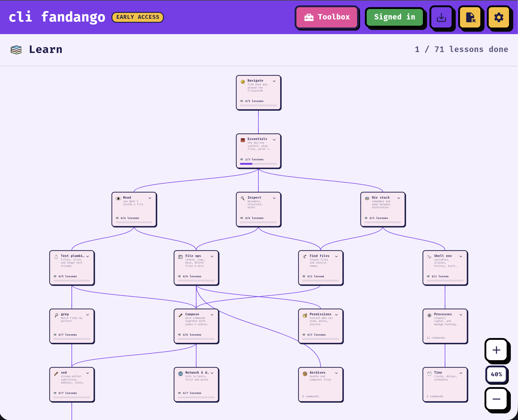This screenshot has height=420, width=518.
Task: Click '0/4 lessons' on Read card
Action: point(130,218)
